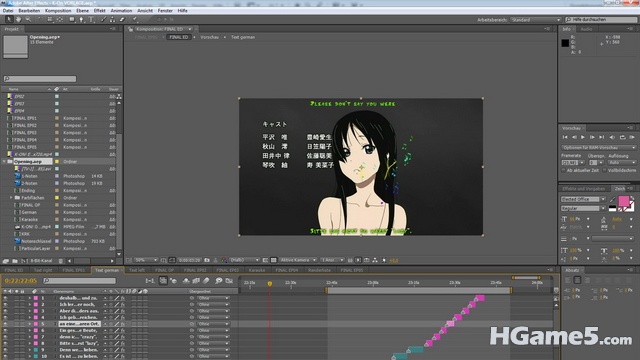
Task: Toggle 'Ab aktueller Zeit' checkbox
Action: (564, 171)
